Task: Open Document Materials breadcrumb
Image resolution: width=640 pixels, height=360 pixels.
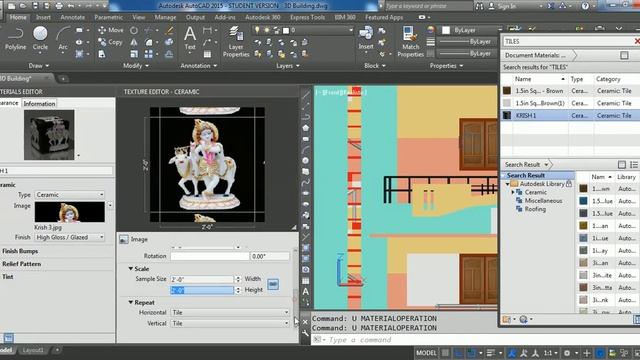Action: [535, 55]
